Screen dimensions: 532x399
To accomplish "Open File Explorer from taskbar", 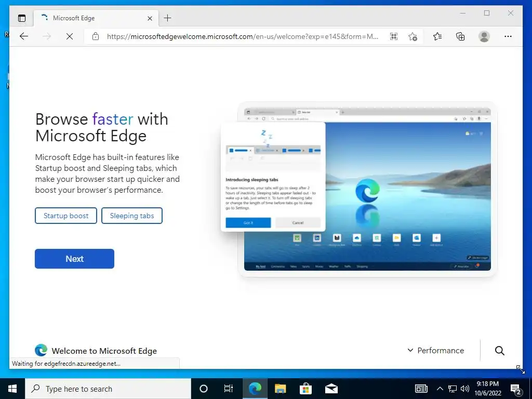I will click(280, 389).
